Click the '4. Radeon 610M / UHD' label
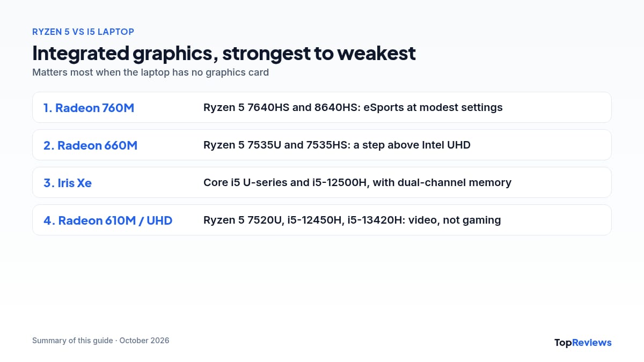Screen dimensions: 644x362 pyautogui.click(x=108, y=220)
